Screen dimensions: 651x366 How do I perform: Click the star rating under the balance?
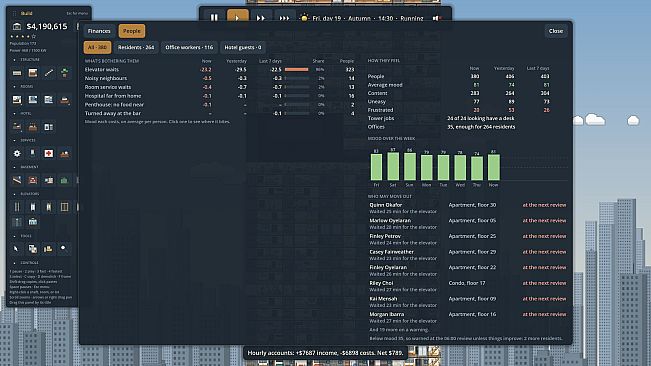[x=23, y=37]
